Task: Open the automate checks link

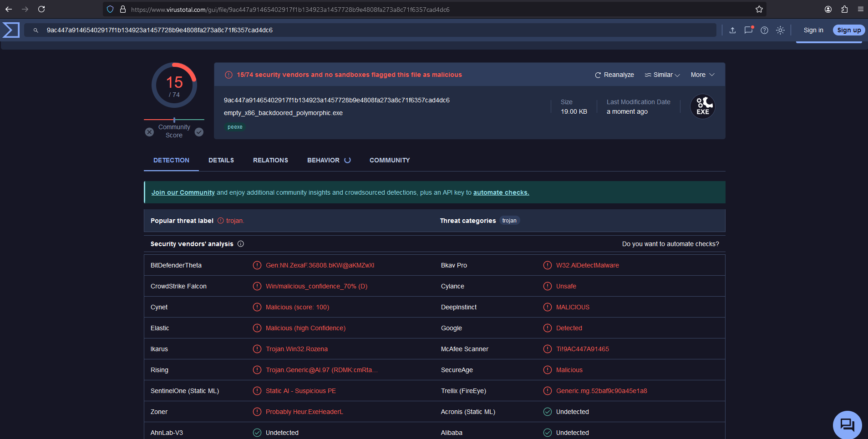Action: [501, 192]
